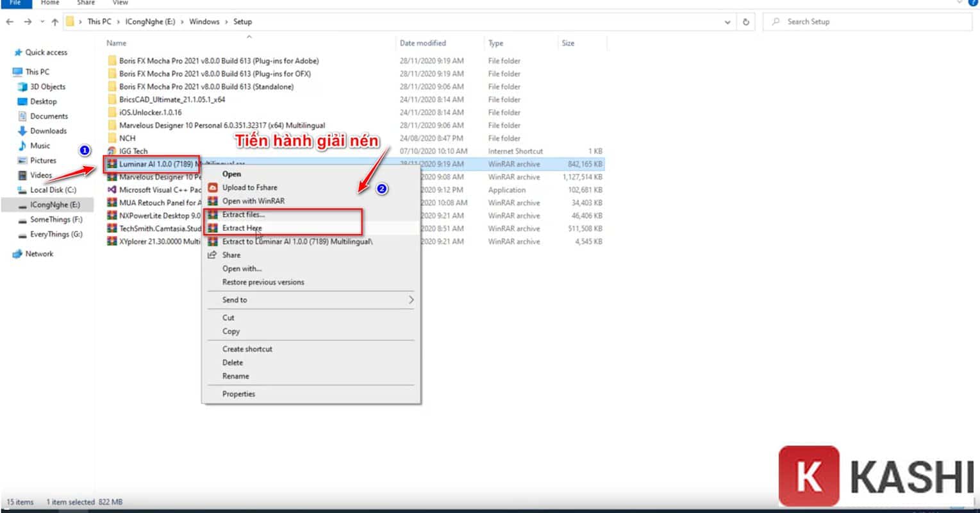The height and width of the screenshot is (513, 980).
Task: Select the Microsoft Visual C++ installer icon
Action: click(x=112, y=190)
